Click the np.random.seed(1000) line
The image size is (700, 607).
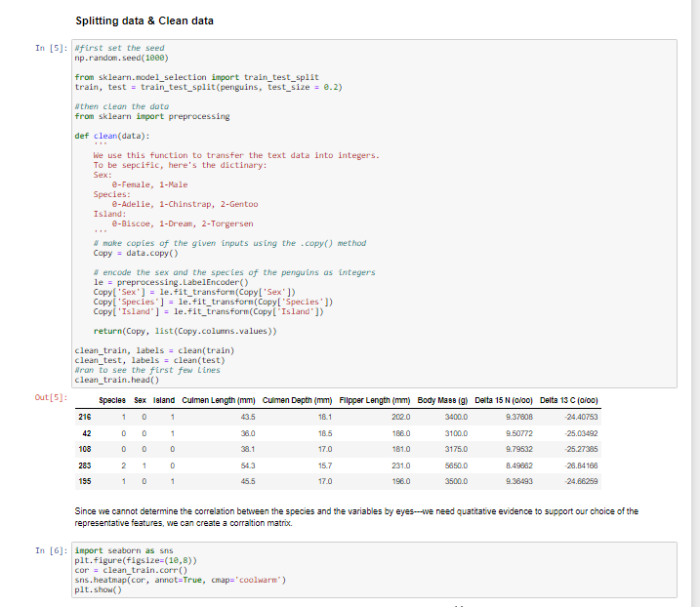click(121, 58)
